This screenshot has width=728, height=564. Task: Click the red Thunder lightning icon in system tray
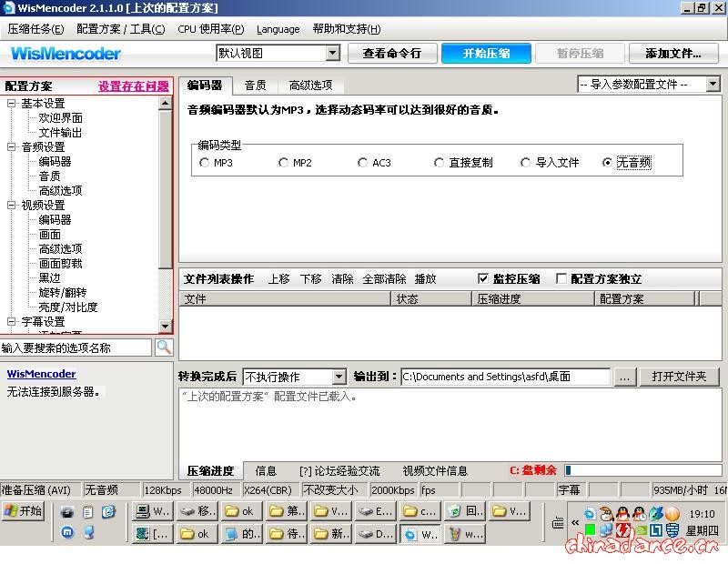click(621, 529)
